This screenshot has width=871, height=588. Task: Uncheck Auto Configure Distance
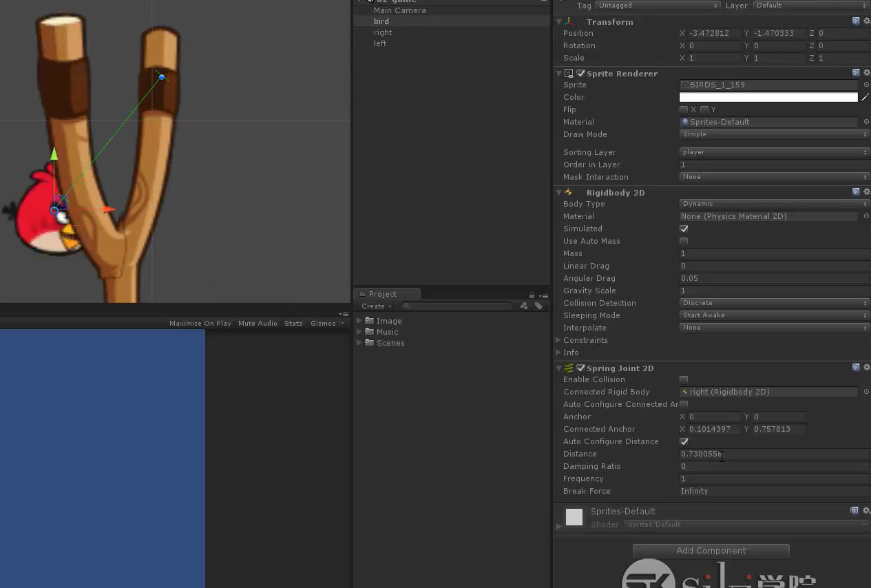(684, 441)
